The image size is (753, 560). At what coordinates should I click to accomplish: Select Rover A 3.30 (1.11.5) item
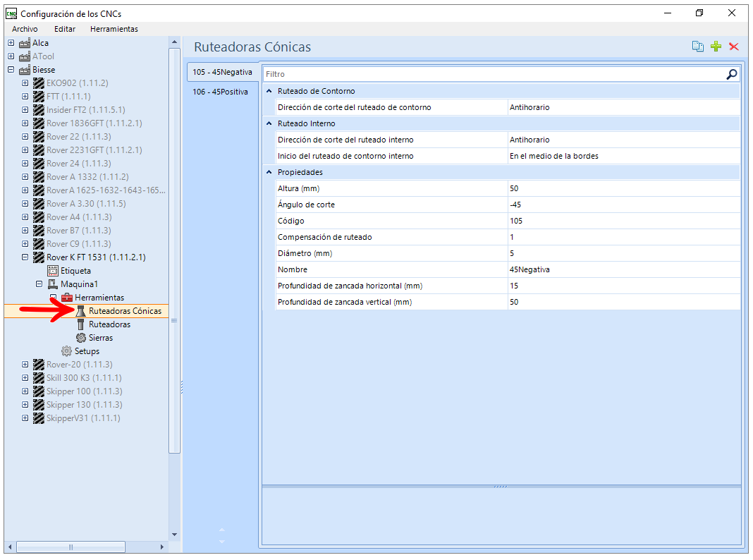coord(86,204)
